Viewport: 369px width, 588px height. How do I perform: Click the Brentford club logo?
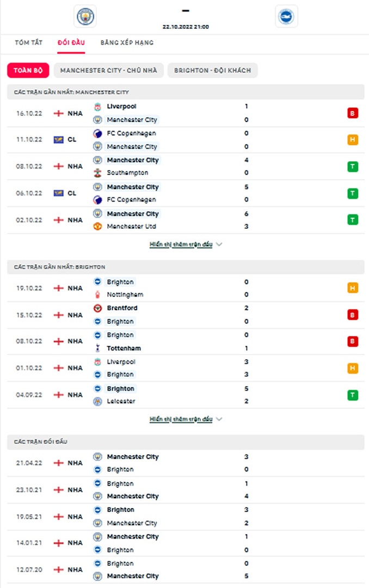(97, 308)
